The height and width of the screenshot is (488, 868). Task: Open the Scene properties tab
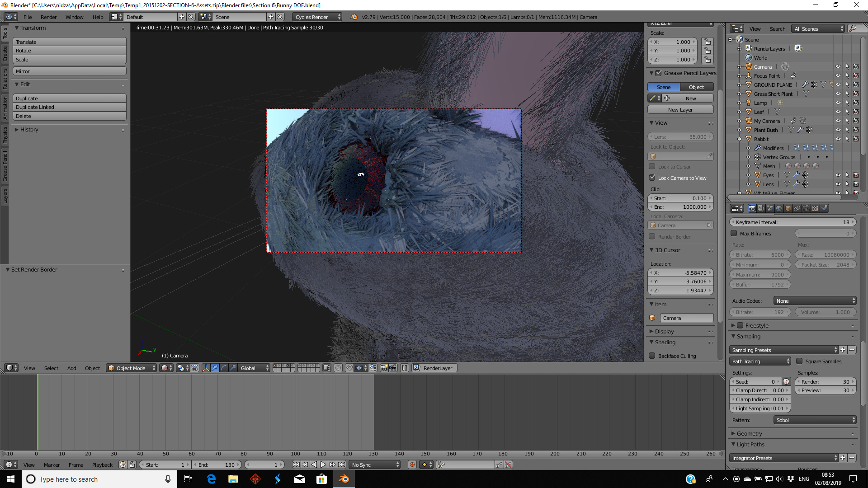(770, 208)
